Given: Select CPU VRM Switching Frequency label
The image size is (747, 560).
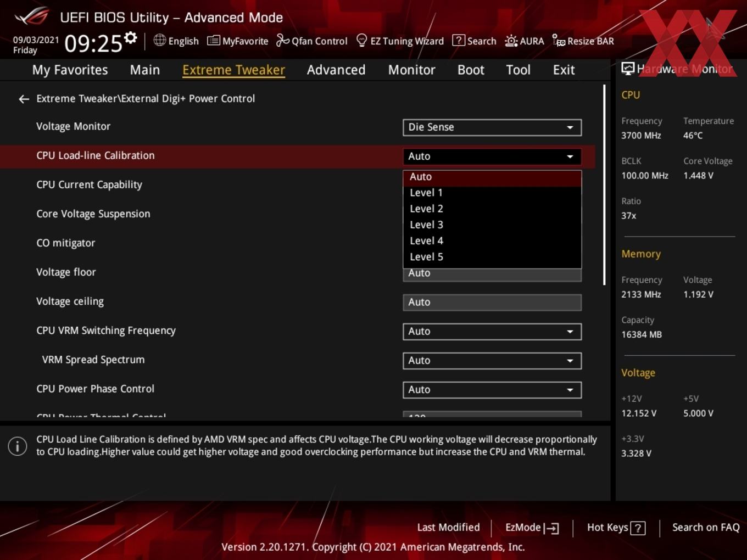Looking at the screenshot, I should 106,330.
